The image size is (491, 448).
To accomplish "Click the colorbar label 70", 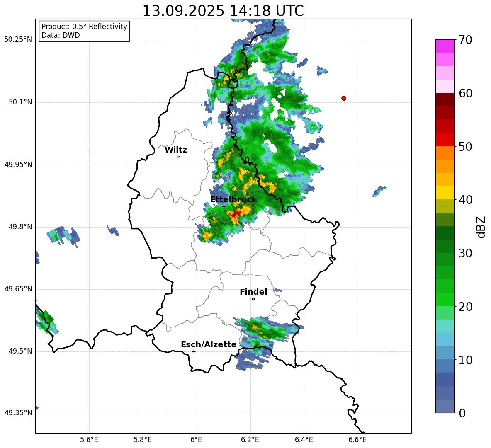I will tap(465, 40).
